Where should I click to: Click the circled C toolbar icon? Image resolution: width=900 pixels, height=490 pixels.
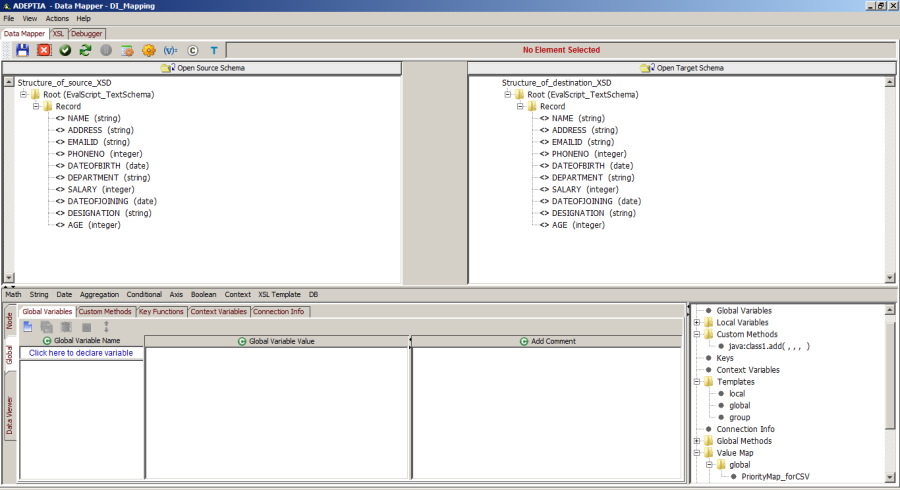point(192,50)
